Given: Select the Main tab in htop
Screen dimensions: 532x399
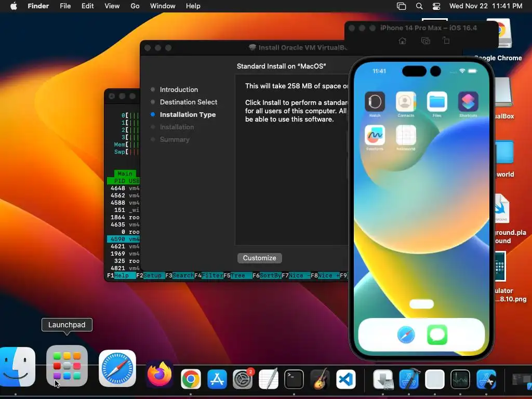Looking at the screenshot, I should click(125, 174).
